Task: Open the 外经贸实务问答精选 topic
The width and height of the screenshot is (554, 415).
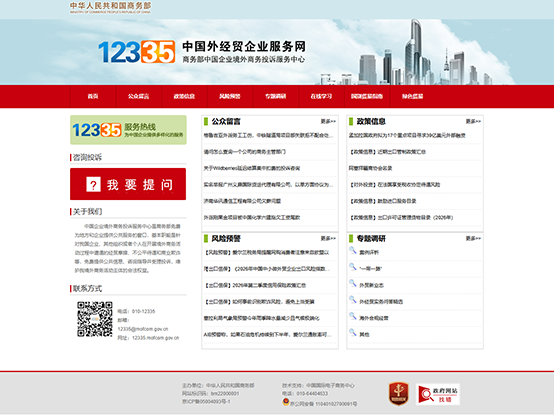Action: [x=381, y=302]
